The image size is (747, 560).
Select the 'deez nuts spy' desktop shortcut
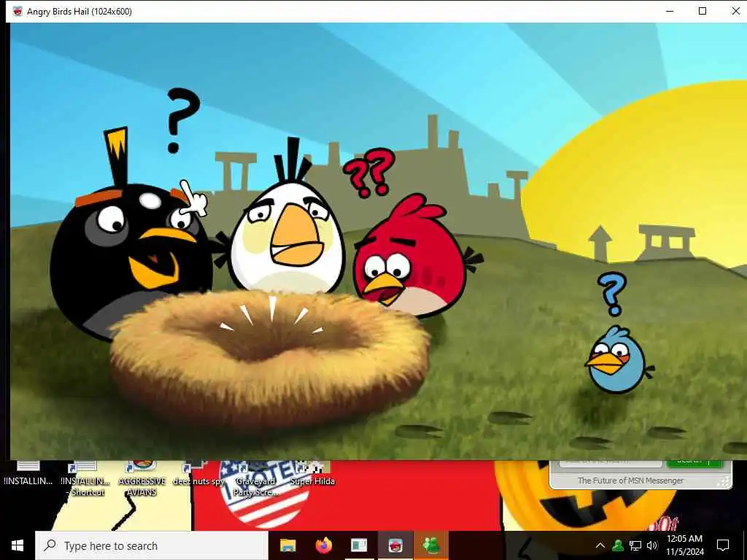[x=198, y=474]
